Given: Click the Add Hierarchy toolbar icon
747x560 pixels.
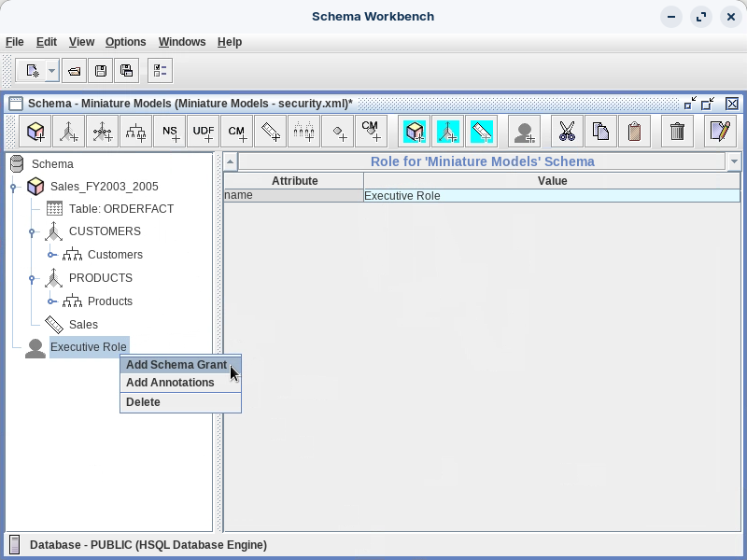Looking at the screenshot, I should 136,132.
